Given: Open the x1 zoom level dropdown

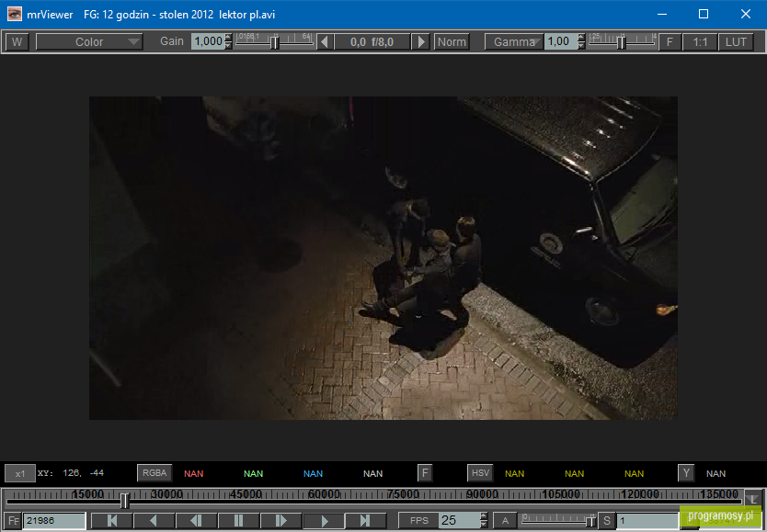Looking at the screenshot, I should tap(20, 473).
